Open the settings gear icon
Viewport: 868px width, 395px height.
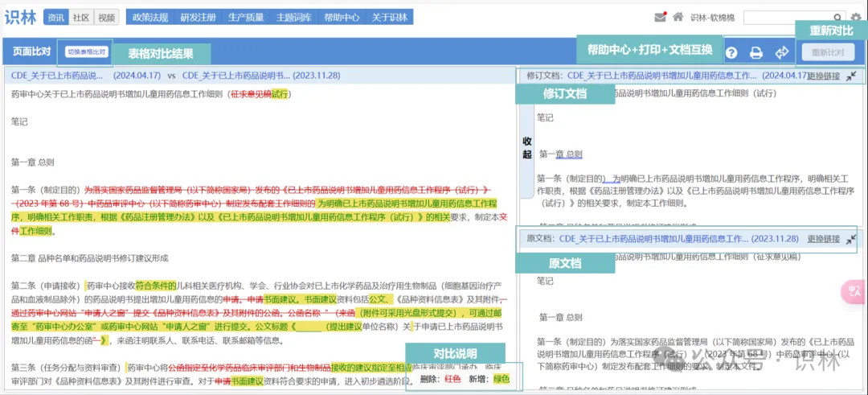click(857, 18)
